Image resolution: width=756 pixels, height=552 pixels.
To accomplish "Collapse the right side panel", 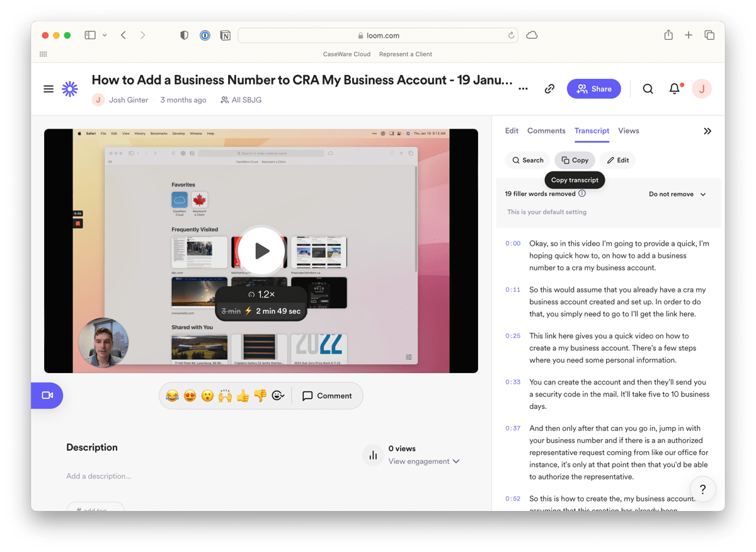I will (x=707, y=131).
